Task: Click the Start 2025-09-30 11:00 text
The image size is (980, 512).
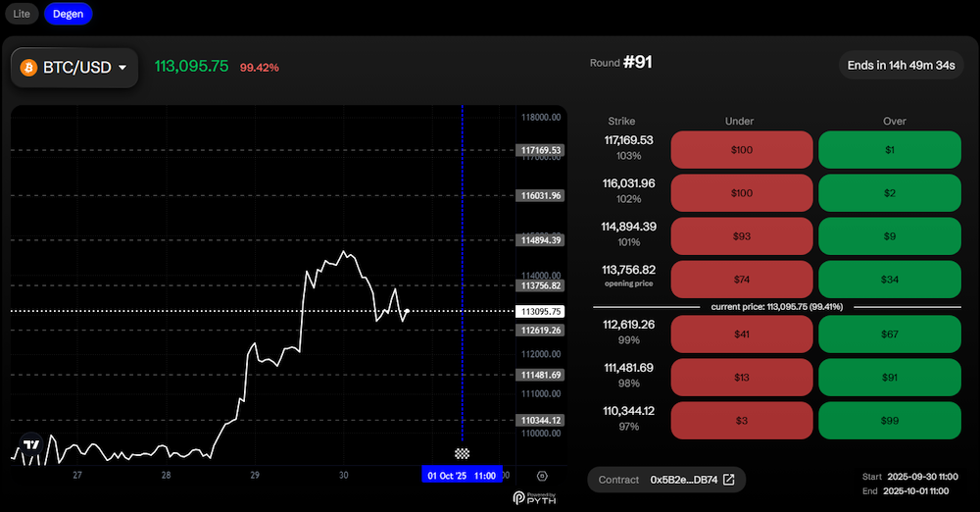Action: [910, 477]
